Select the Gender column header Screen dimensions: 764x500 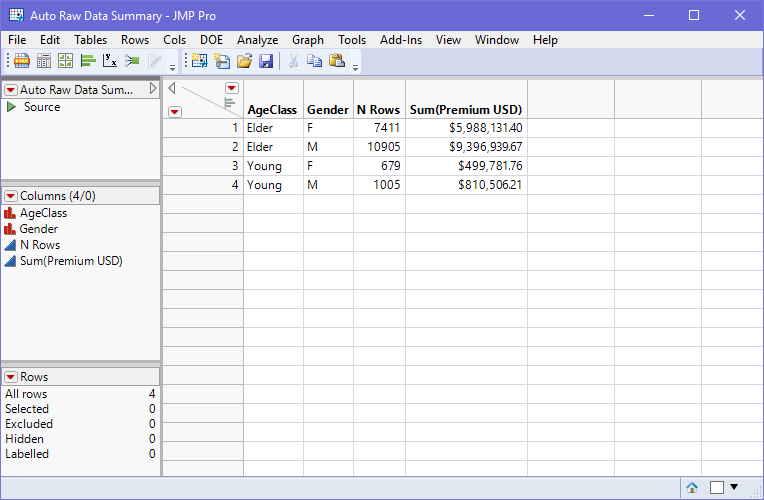click(328, 99)
